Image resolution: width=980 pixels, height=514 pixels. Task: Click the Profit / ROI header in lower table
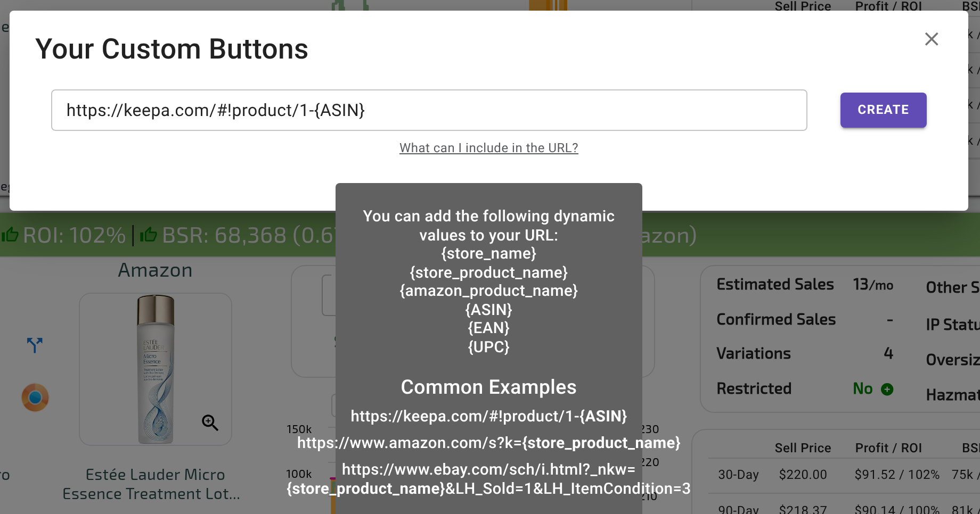888,448
